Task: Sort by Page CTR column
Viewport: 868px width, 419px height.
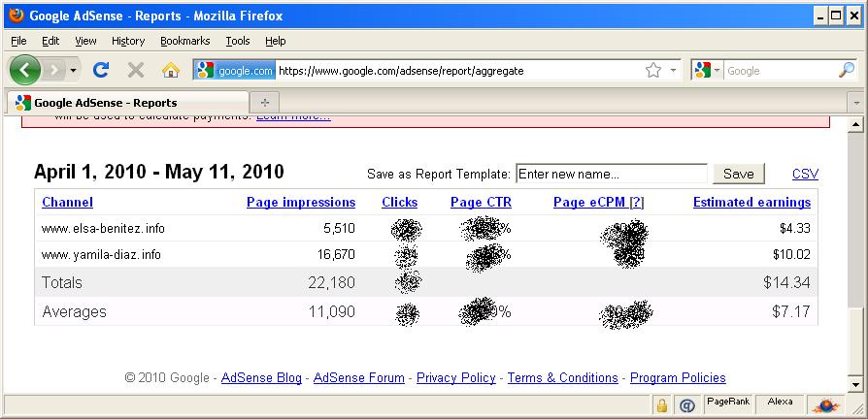Action: 481,203
